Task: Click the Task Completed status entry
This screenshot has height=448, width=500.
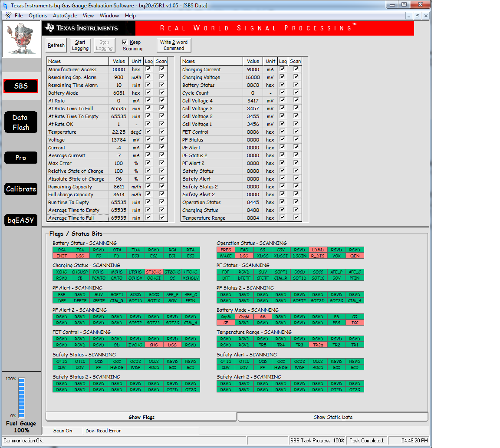Action: point(367,441)
